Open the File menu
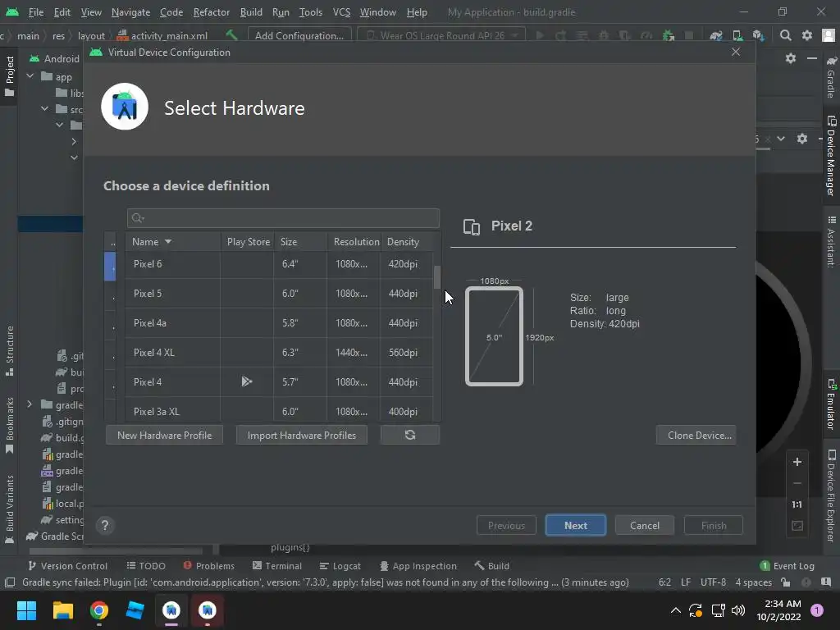 tap(36, 11)
